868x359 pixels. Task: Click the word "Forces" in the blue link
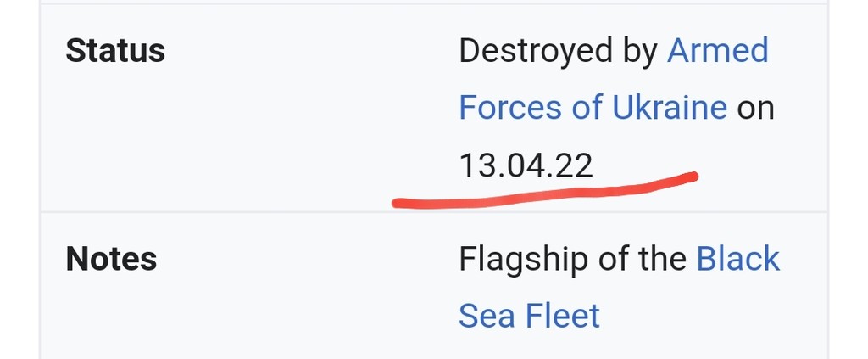coord(509,108)
